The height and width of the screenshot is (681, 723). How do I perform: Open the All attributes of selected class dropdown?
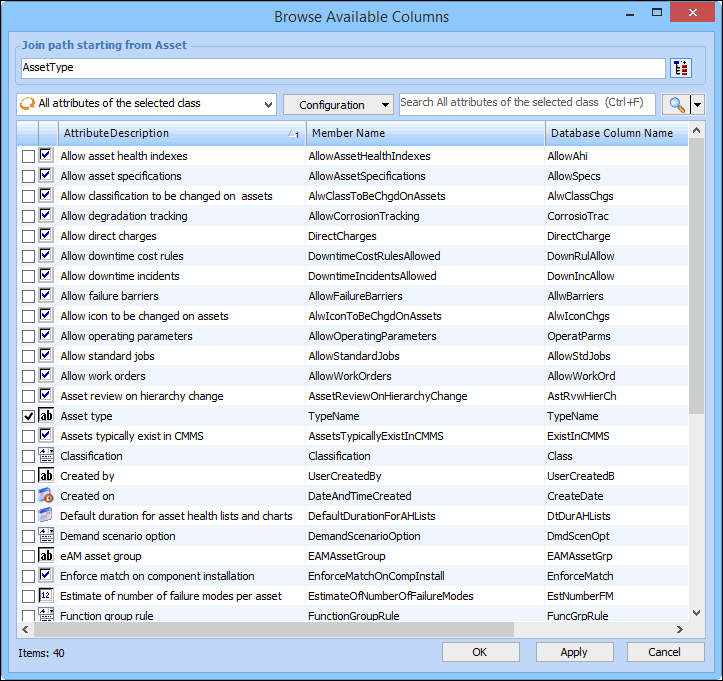147,104
